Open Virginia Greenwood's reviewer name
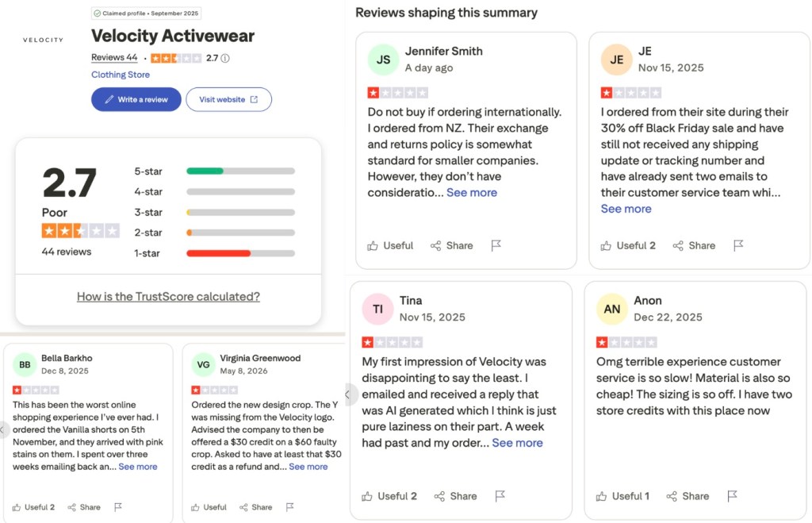This screenshot has width=812, height=523. pyautogui.click(x=260, y=358)
